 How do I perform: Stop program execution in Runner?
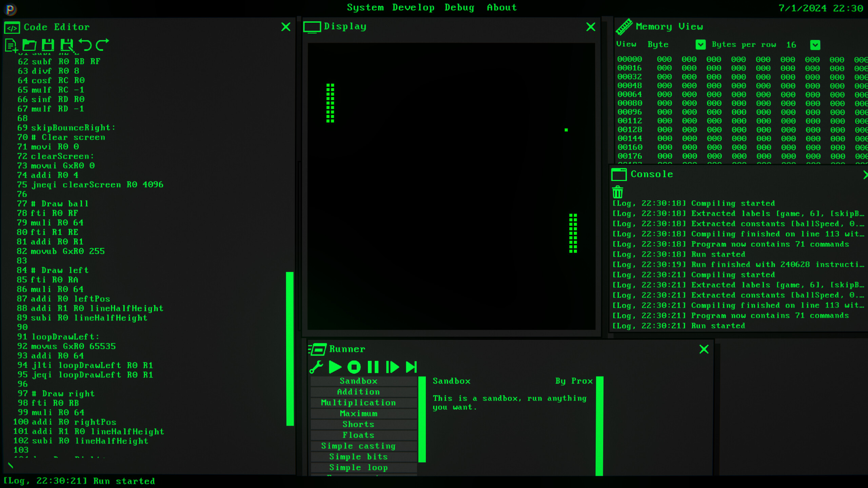point(354,366)
